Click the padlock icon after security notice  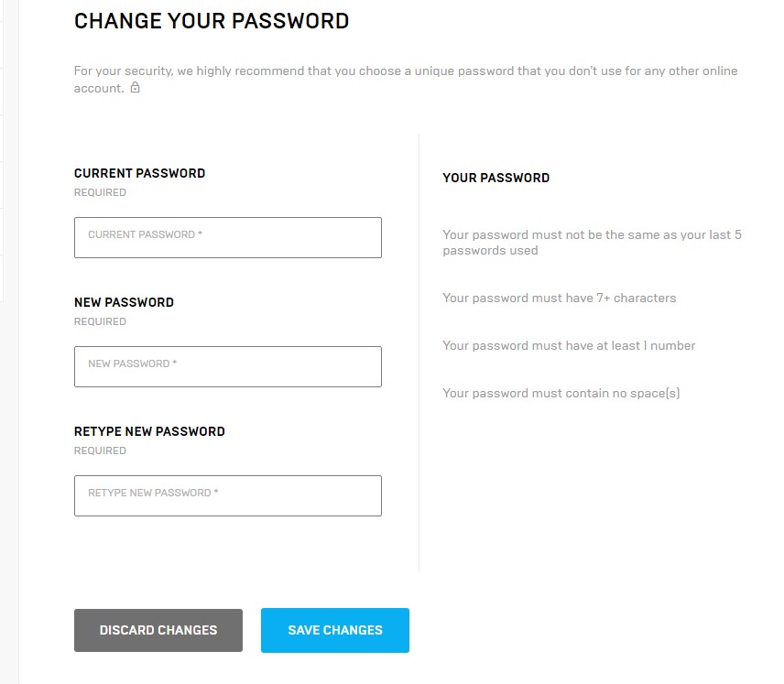(135, 88)
